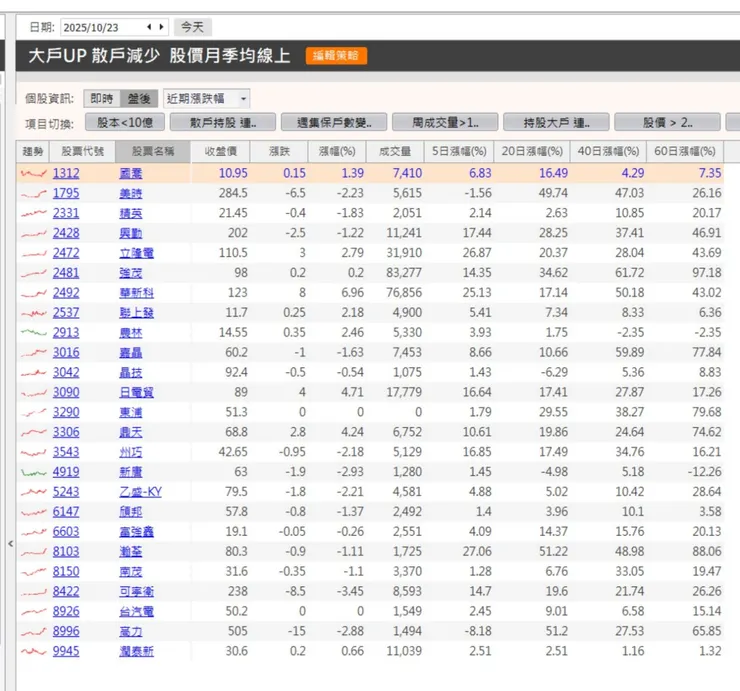Open the trend sparkline for stock 6147
The width and height of the screenshot is (740, 691).
[x=34, y=512]
